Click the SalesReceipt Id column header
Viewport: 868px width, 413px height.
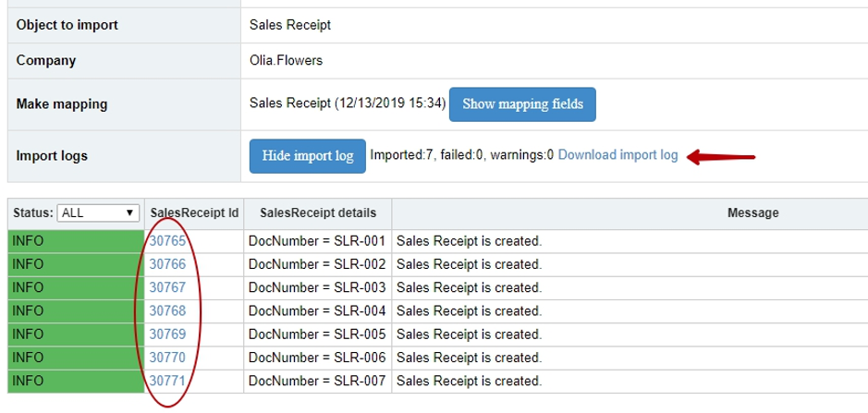194,213
